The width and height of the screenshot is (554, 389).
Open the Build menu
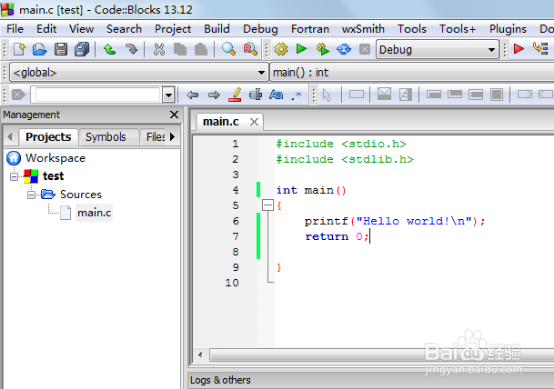217,29
